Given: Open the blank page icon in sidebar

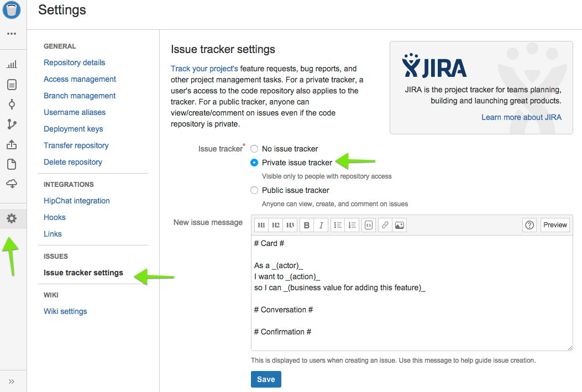Looking at the screenshot, I should [12, 164].
